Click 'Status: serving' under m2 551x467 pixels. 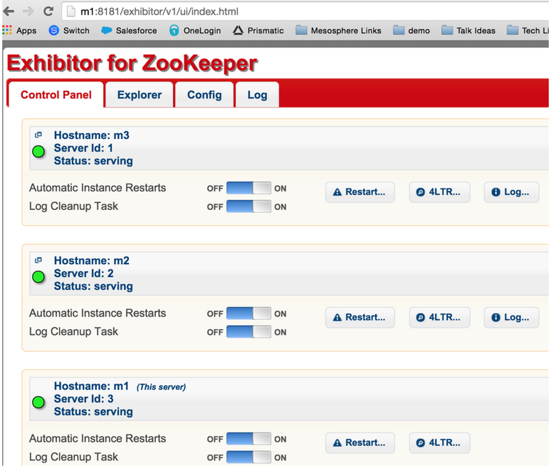coord(93,286)
